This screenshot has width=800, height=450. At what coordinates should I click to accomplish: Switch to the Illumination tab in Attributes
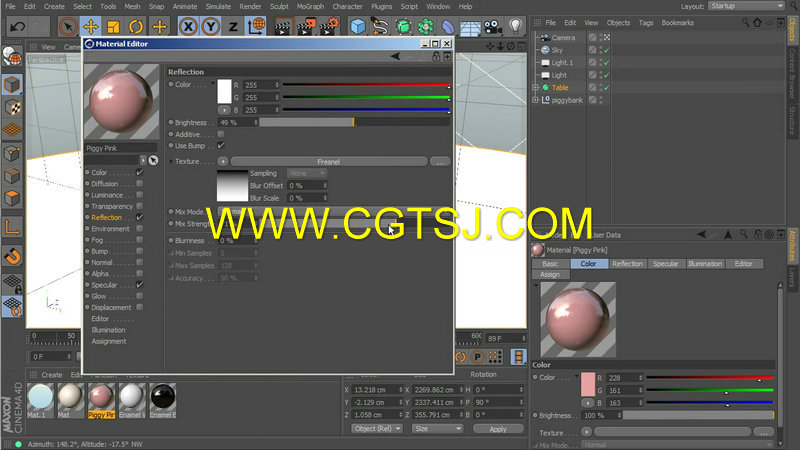(x=705, y=264)
